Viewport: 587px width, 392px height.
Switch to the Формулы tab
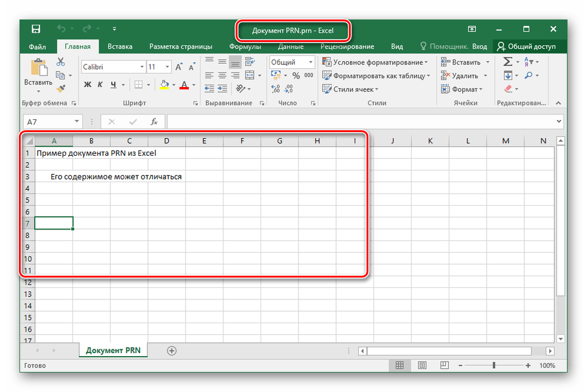coord(245,46)
